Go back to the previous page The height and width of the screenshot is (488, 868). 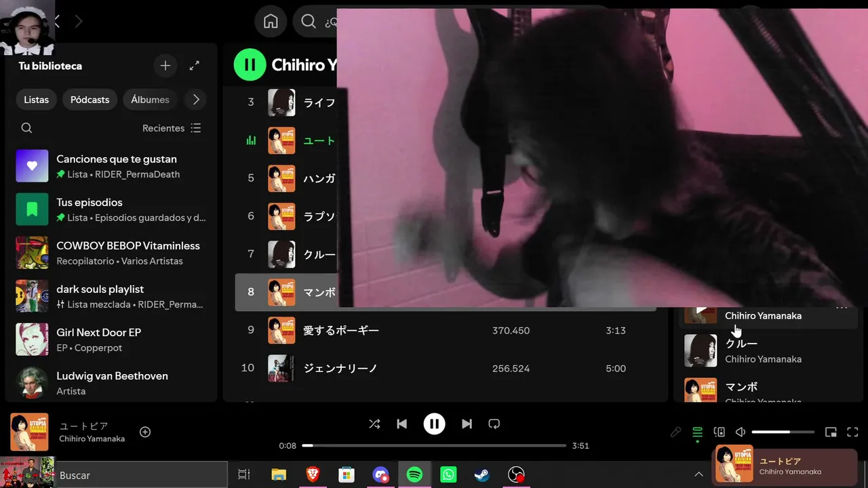coord(57,22)
